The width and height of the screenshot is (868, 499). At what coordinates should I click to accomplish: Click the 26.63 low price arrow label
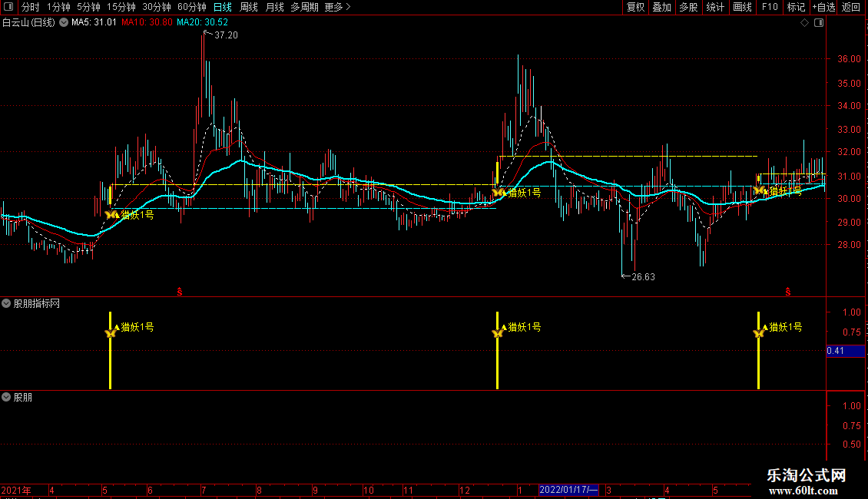(638, 276)
